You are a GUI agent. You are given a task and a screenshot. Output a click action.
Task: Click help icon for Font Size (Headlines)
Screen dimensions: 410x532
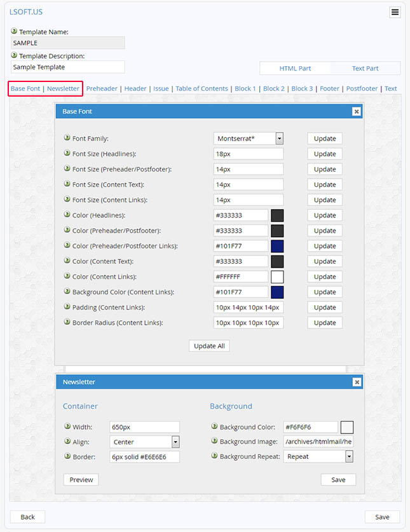click(x=67, y=153)
